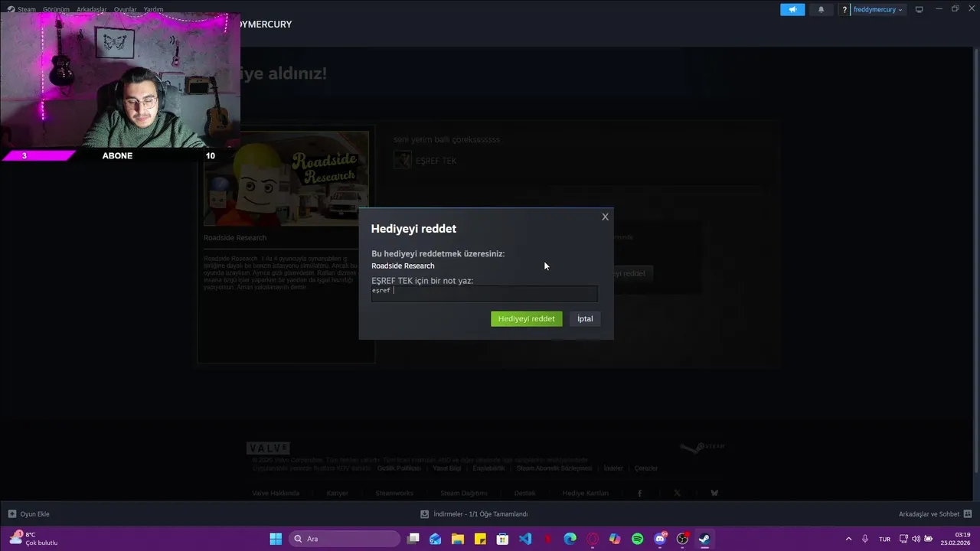Screen dimensions: 980x551
Task: Open Arkadaşlar ve Sohbet panel
Action: [x=935, y=514]
